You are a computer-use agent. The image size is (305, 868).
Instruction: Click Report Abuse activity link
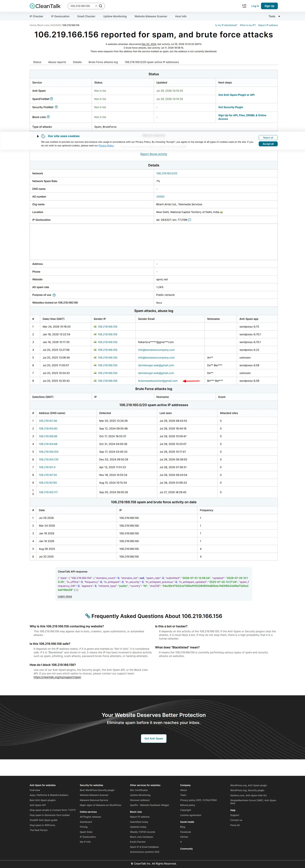point(154,154)
